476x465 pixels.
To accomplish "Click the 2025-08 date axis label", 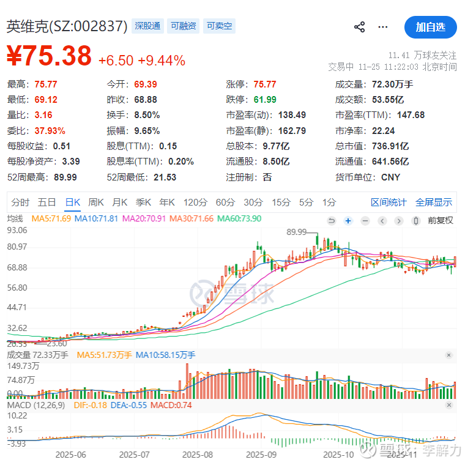I will coord(198,455).
